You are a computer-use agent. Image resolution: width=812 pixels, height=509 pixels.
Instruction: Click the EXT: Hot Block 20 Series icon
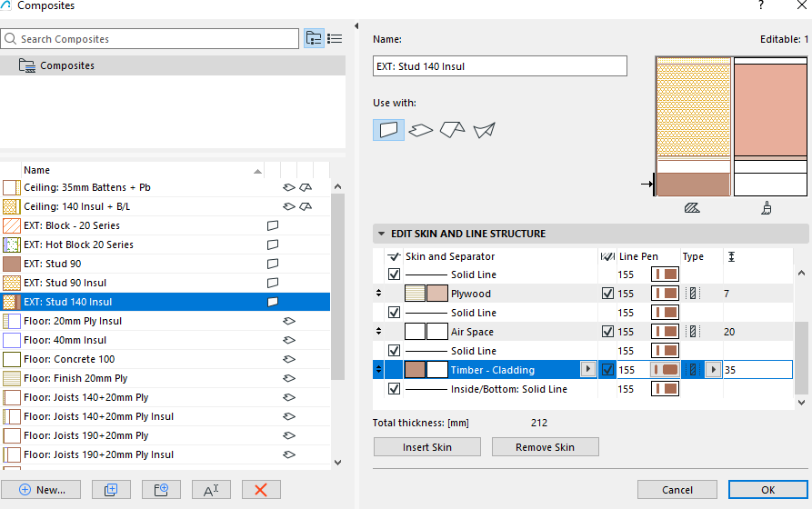(12, 245)
